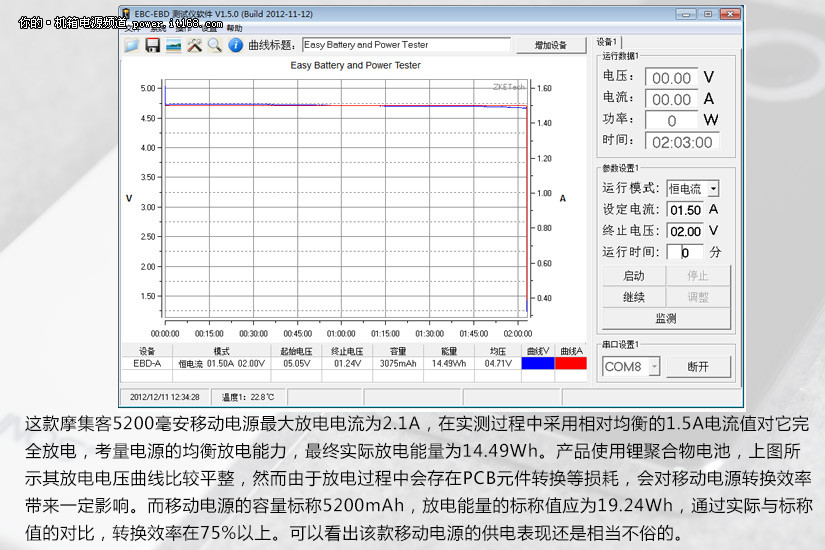
Task: Show the blue info about icon
Action: (235, 45)
